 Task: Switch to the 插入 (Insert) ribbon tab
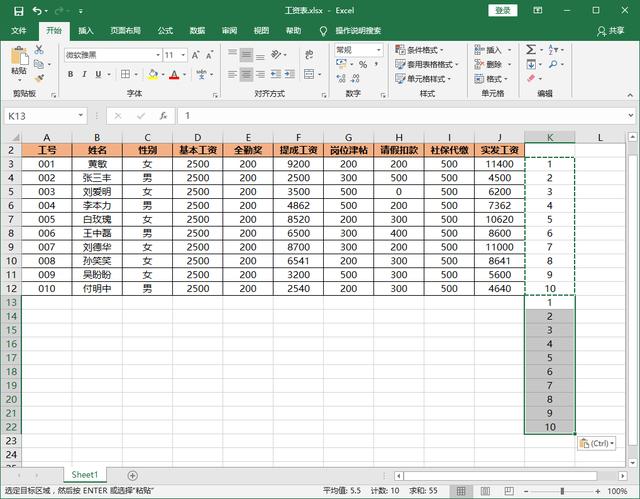[86, 31]
